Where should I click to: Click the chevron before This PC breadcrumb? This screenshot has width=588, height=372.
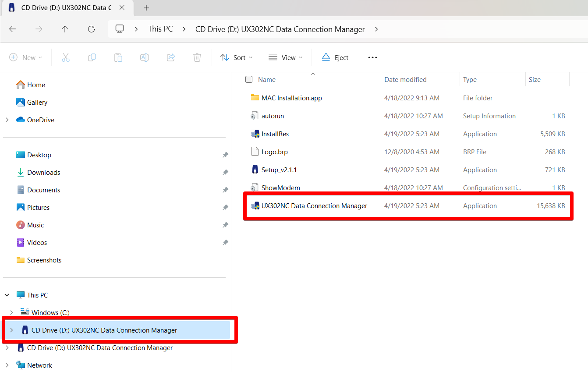pyautogui.click(x=137, y=29)
